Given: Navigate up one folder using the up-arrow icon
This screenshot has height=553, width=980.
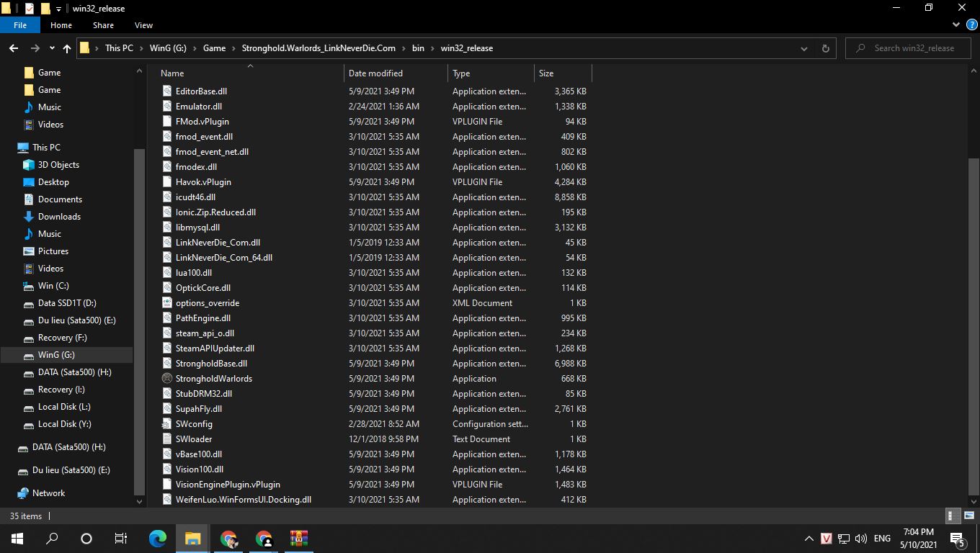Looking at the screenshot, I should pyautogui.click(x=66, y=48).
